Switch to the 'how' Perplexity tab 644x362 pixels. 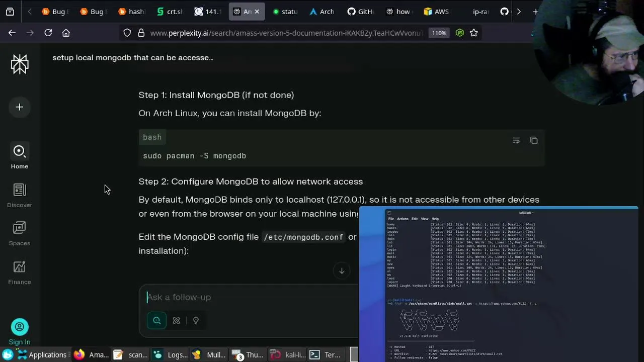coord(398,12)
